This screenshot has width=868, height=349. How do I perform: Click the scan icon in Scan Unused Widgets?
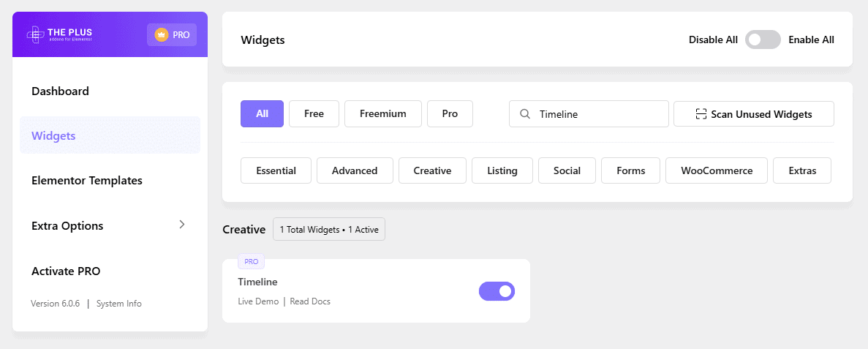[x=701, y=114]
